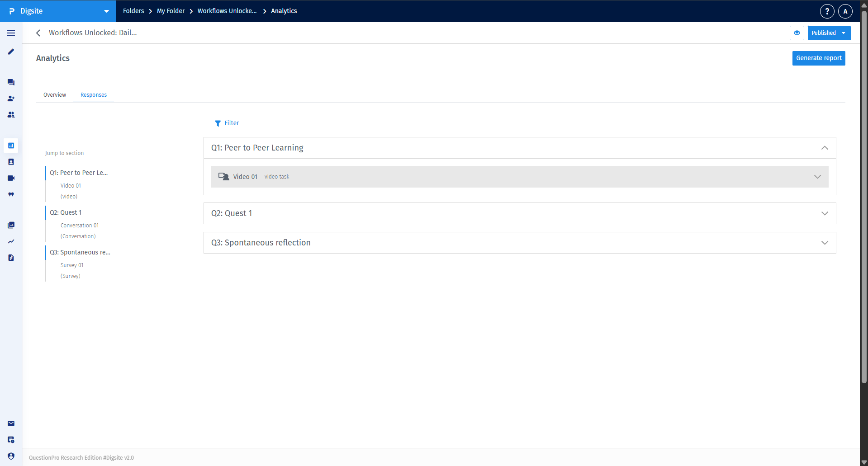This screenshot has height=466, width=868.
Task: Select the video clips icon in sidebar
Action: (11, 178)
